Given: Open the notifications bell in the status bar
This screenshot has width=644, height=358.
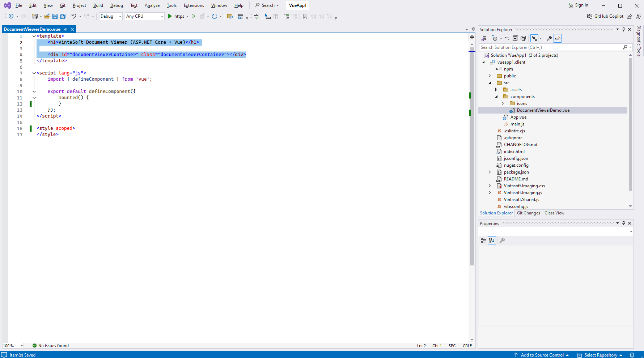Looking at the screenshot, I should 632,355.
